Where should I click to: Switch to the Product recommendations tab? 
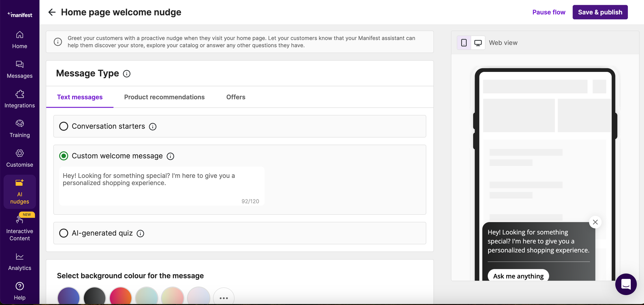(165, 97)
